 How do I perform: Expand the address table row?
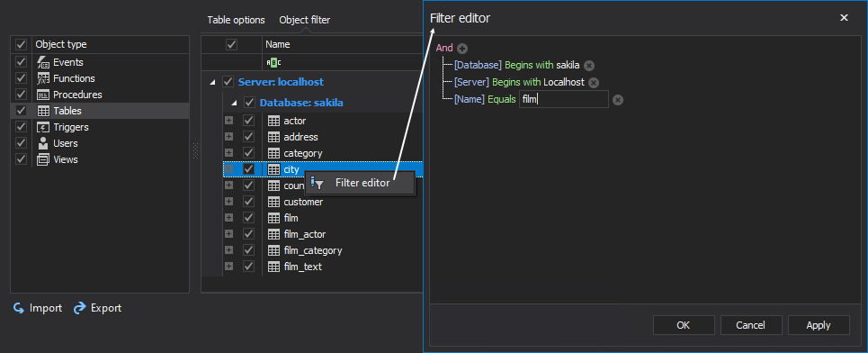coord(228,136)
